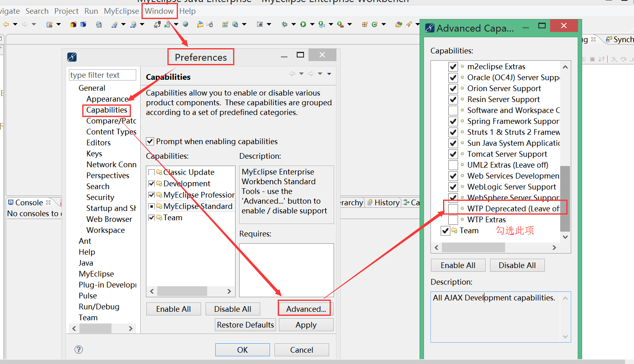Viewport: 634px width, 364px height.
Task: Open the New class dropdown arrow
Action: [x=384, y=24]
